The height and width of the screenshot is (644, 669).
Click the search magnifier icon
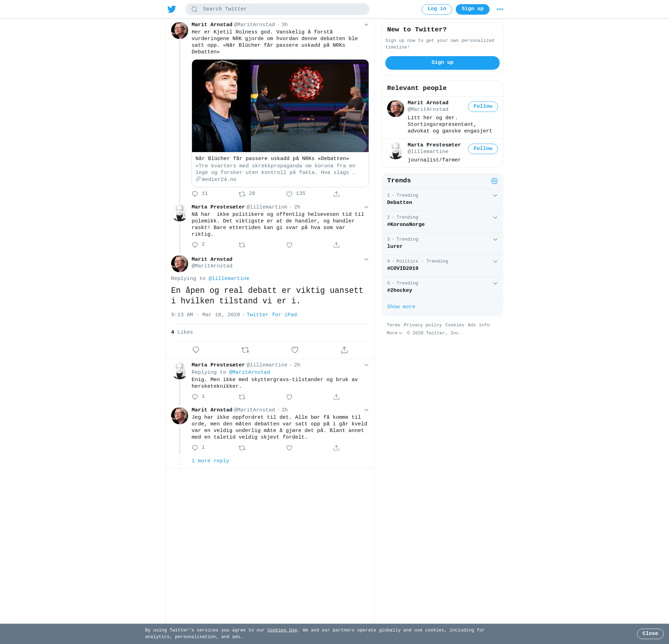click(194, 9)
